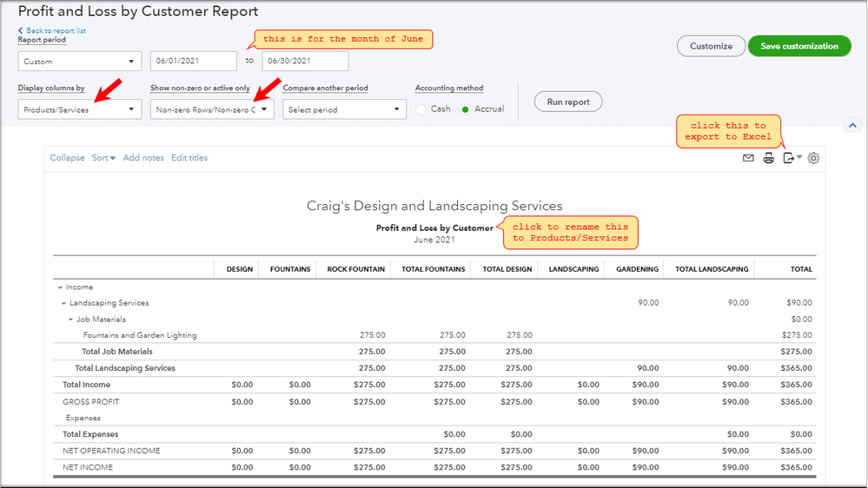The height and width of the screenshot is (488, 868).
Task: Click the Run report button
Action: point(568,102)
